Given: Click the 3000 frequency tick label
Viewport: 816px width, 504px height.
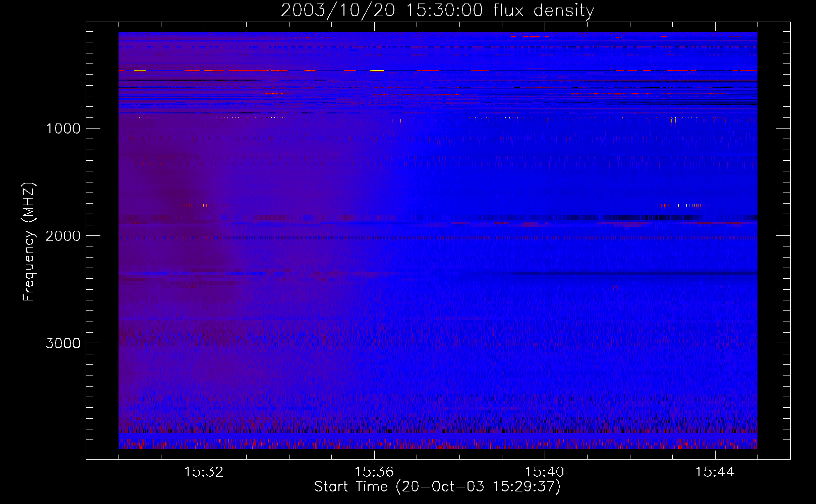Looking at the screenshot, I should pyautogui.click(x=63, y=343).
